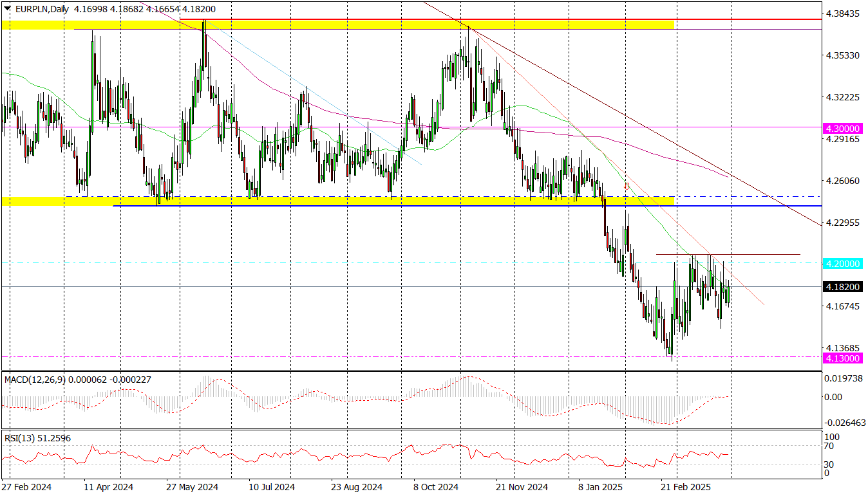Click the 4.35330 price axis label
The image size is (868, 496).
[843, 56]
